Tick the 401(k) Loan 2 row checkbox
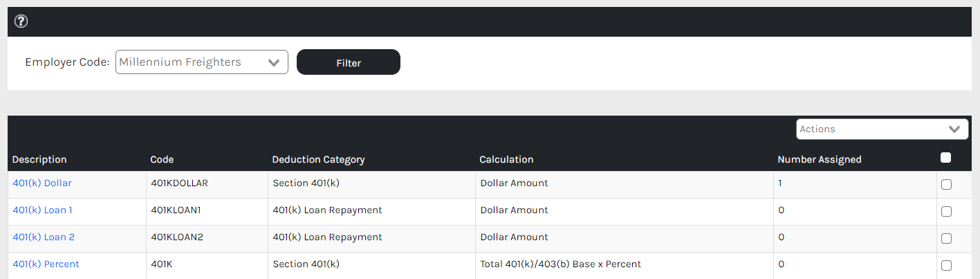This screenshot has height=279, width=980. click(946, 239)
